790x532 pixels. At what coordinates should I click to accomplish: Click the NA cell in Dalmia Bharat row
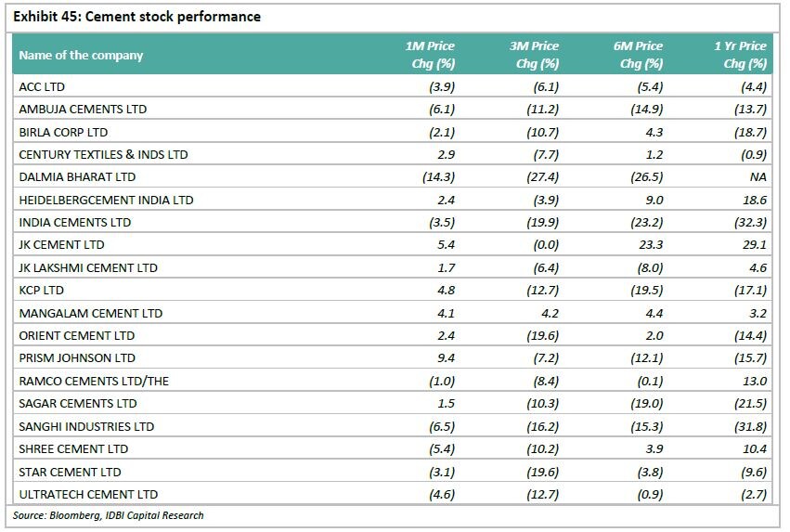[x=758, y=176]
